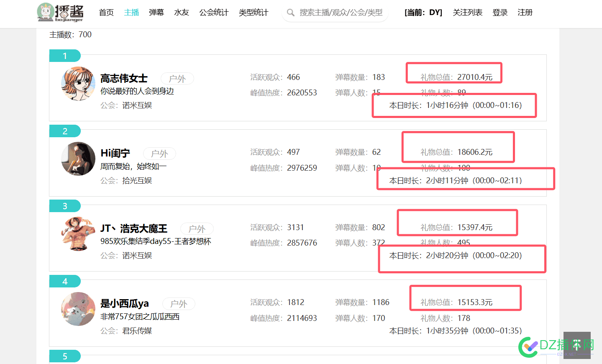The height and width of the screenshot is (364, 602).
Task: Switch platform via [当前: DY]
Action: tap(423, 13)
